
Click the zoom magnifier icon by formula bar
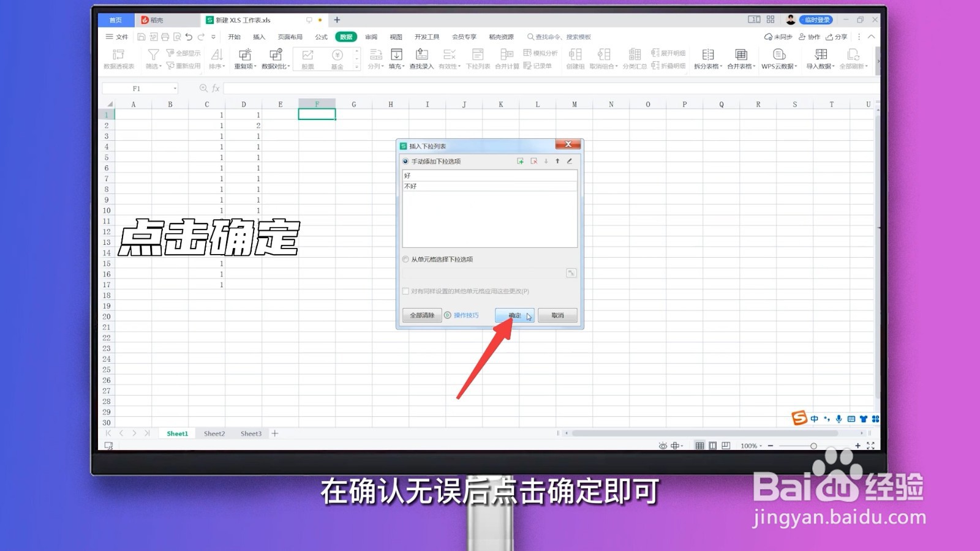pyautogui.click(x=203, y=88)
